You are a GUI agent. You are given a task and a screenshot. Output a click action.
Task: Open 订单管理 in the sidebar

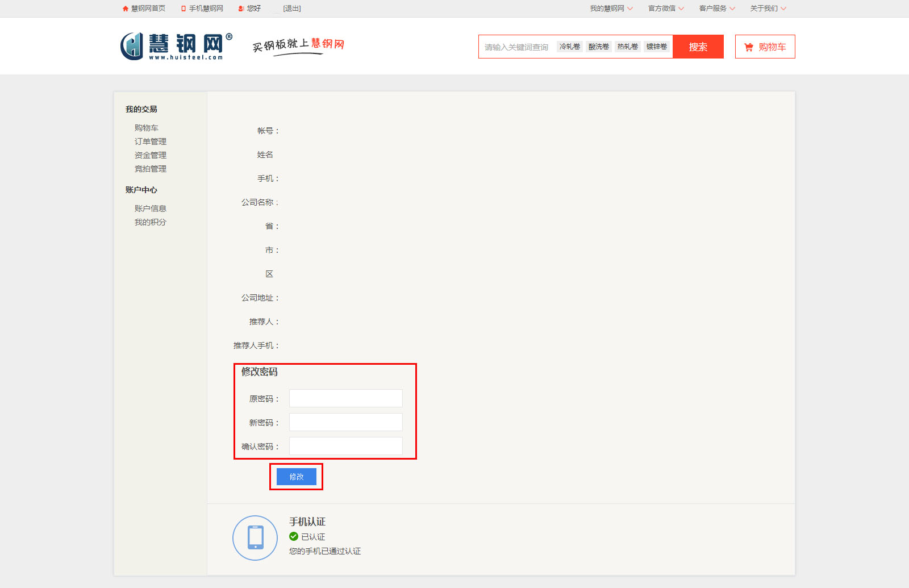(x=151, y=141)
